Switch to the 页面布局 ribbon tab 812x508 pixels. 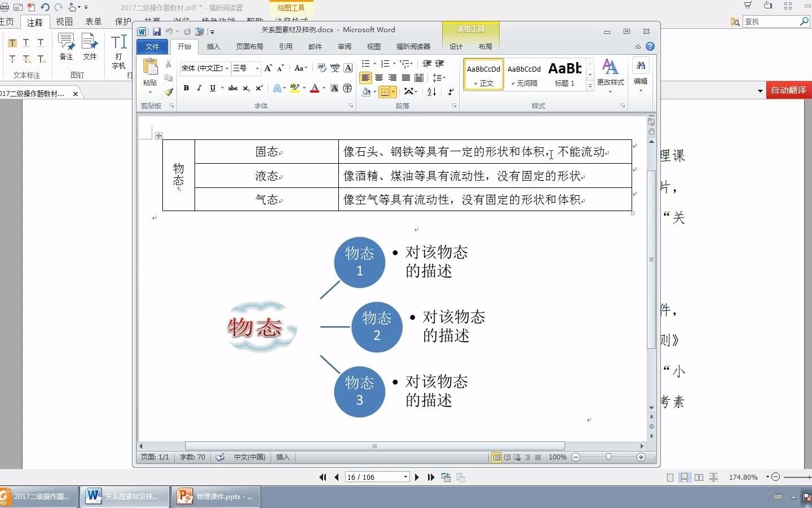pos(250,47)
